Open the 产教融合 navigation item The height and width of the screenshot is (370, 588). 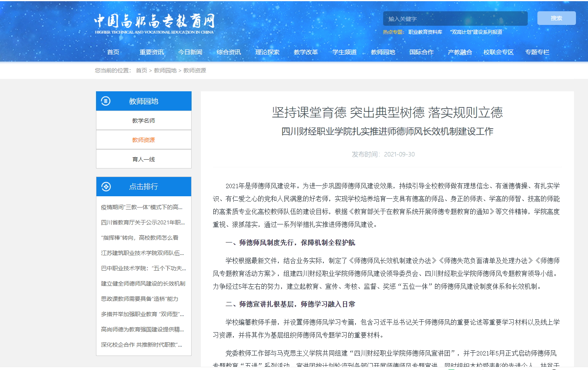click(x=460, y=52)
